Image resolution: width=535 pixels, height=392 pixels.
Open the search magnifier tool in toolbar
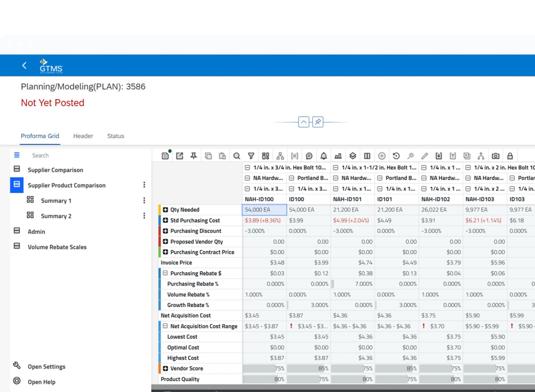[236, 156]
